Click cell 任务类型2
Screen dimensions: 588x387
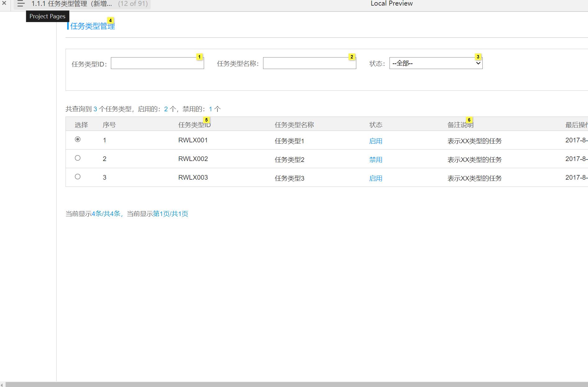pyautogui.click(x=289, y=160)
